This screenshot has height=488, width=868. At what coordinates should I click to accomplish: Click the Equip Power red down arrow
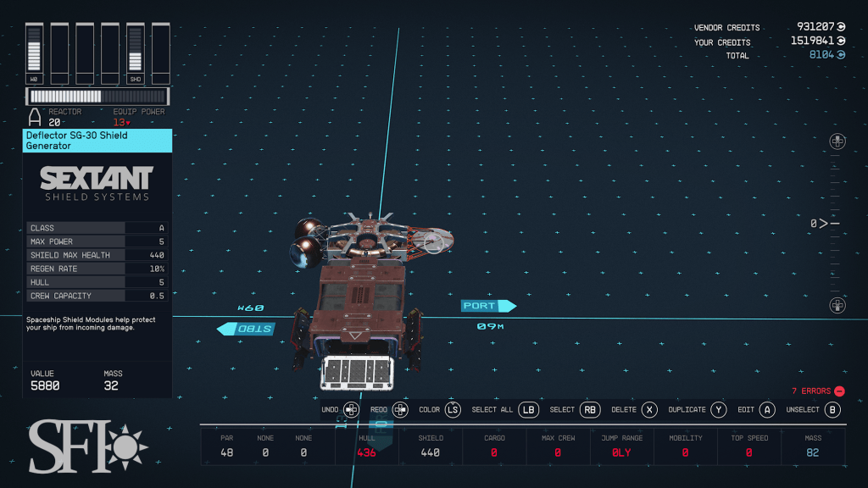pyautogui.click(x=128, y=124)
